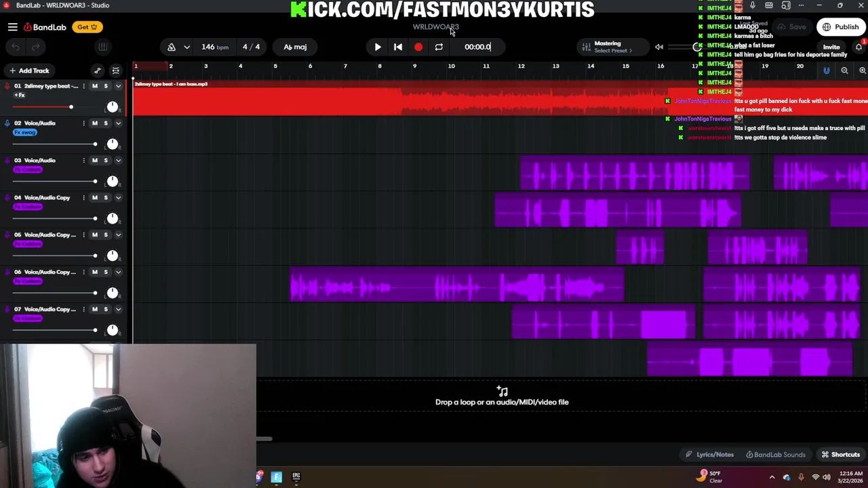Click the microphone icon of track 02 Voice/Audio

click(7, 123)
